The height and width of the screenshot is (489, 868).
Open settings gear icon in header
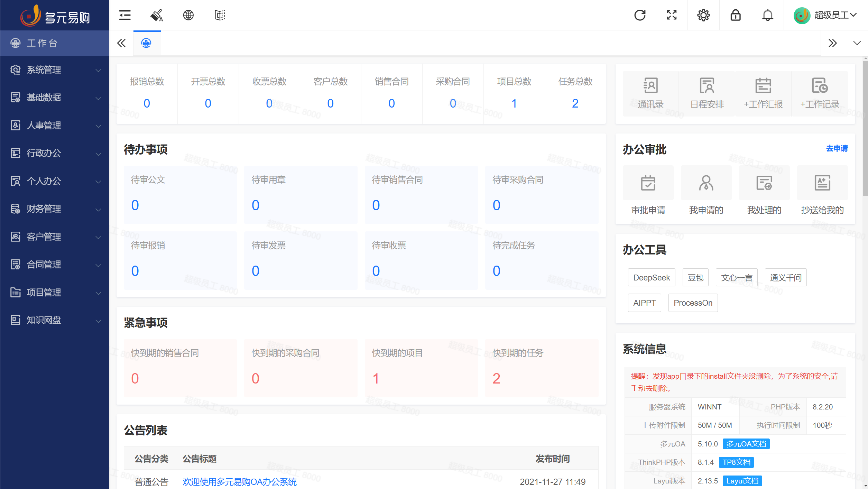pos(703,15)
